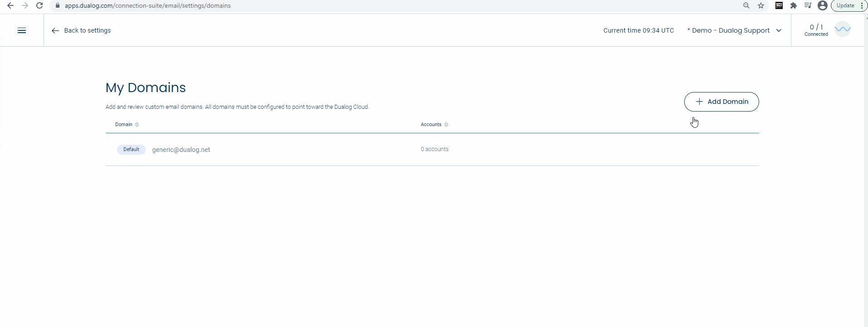Click the Current time 09:34 UTC text
The height and width of the screenshot is (327, 868).
[638, 30]
